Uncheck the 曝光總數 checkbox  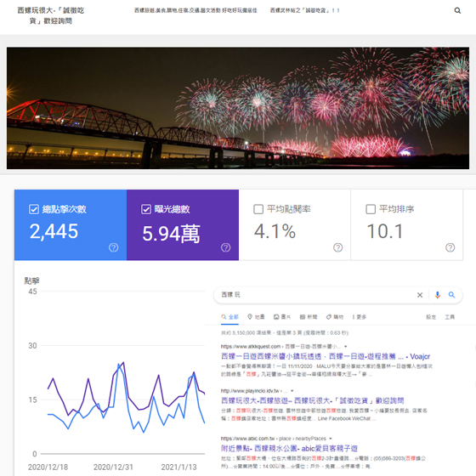pos(146,209)
